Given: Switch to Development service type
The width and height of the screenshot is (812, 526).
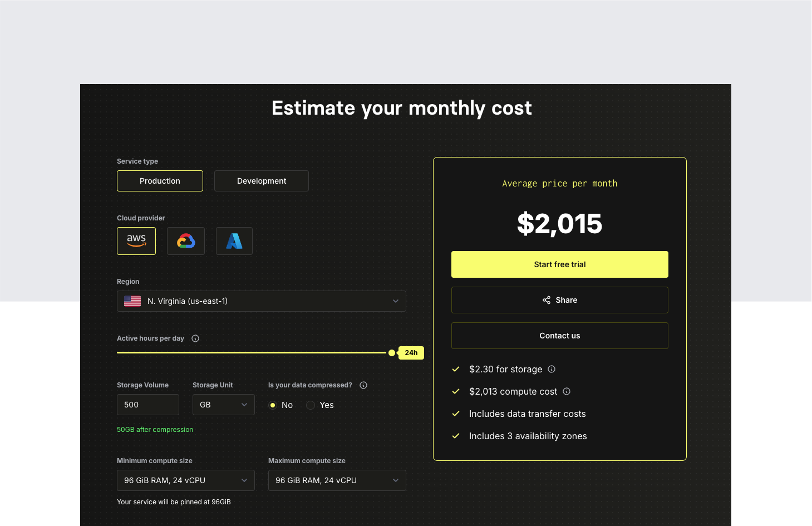Looking at the screenshot, I should (x=262, y=181).
